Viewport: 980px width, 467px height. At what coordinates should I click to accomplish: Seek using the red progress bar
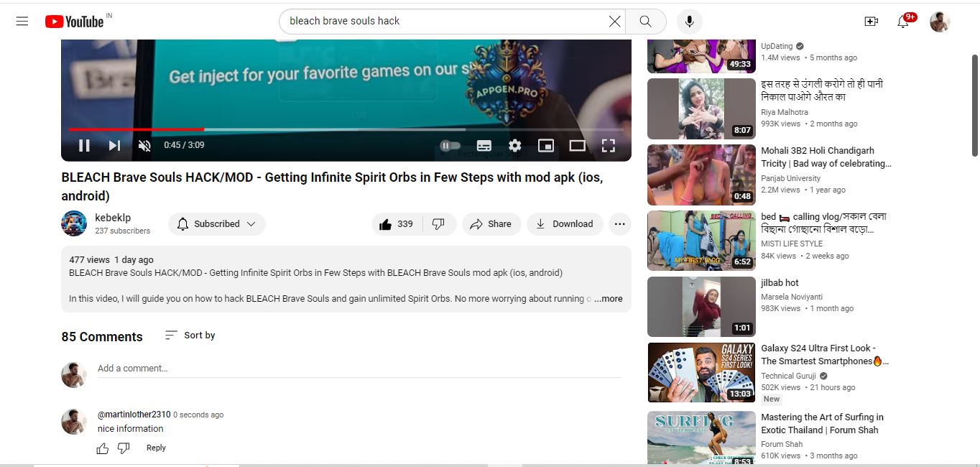[346, 129]
